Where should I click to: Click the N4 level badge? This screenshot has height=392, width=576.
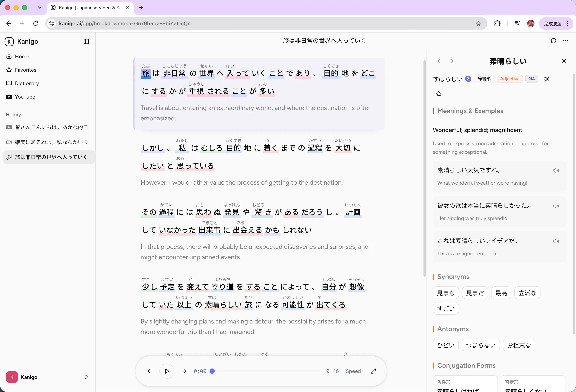531,79
